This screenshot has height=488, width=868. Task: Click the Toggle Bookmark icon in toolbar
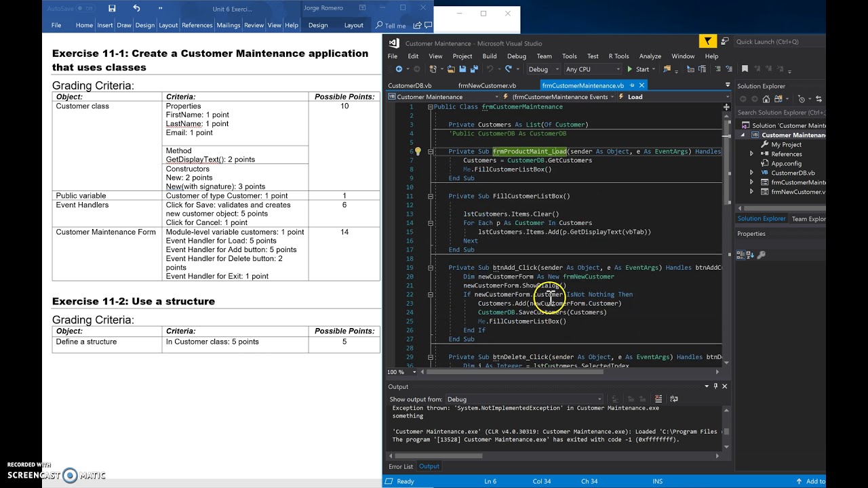tap(745, 69)
